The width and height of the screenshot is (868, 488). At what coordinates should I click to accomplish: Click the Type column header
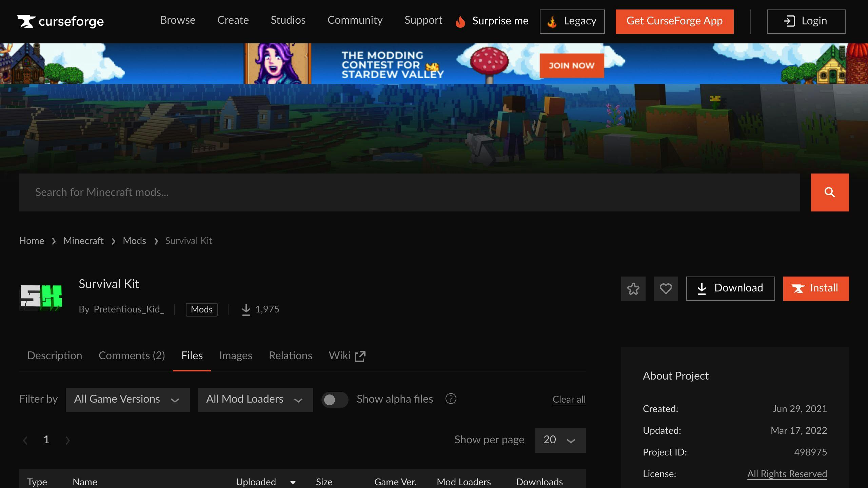[x=37, y=482]
